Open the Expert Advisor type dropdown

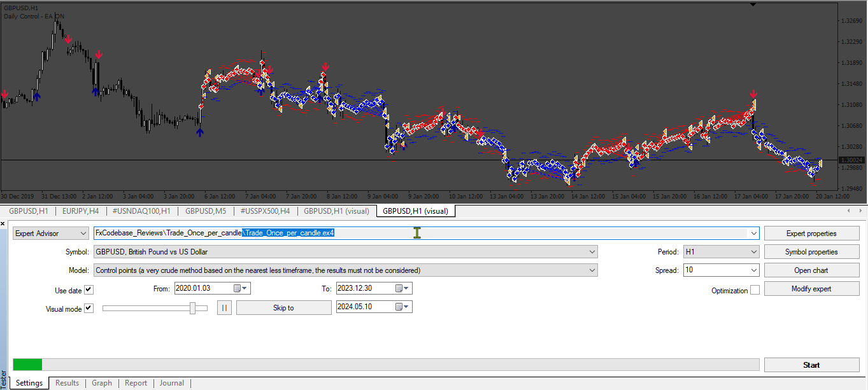[x=51, y=233]
